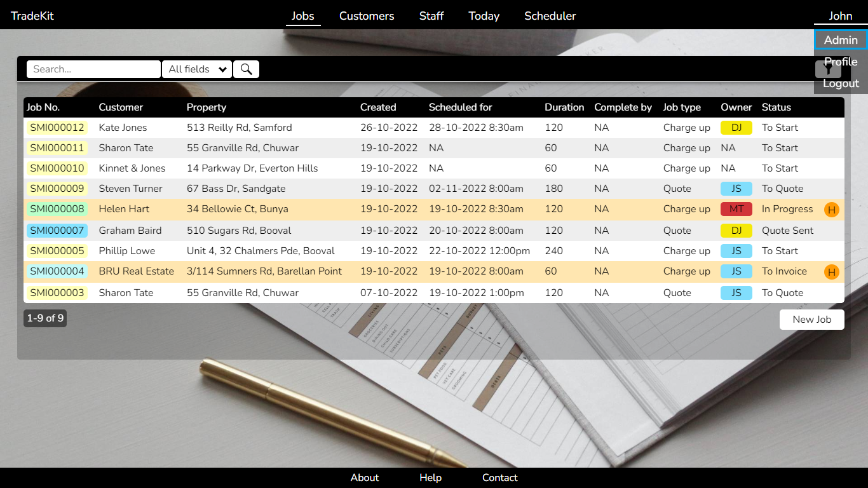The height and width of the screenshot is (488, 868).
Task: Click customer name Kate Jones
Action: click(x=123, y=128)
